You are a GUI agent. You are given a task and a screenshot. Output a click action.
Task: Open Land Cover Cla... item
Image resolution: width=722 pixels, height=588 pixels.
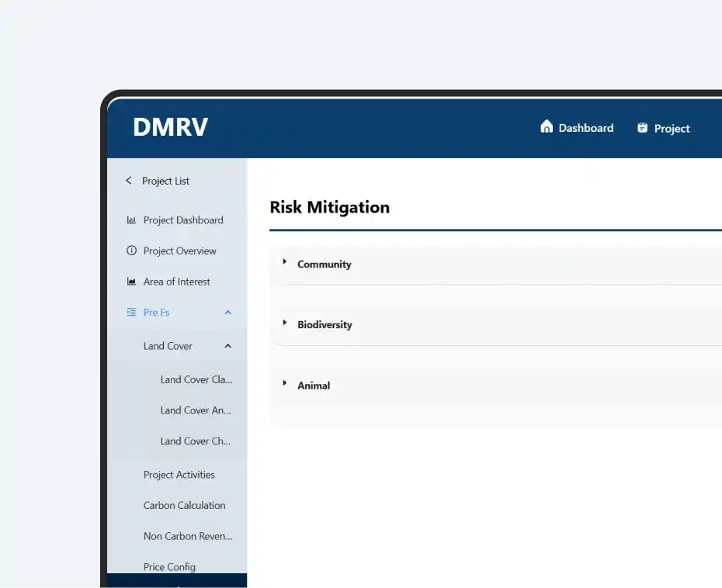coord(196,379)
